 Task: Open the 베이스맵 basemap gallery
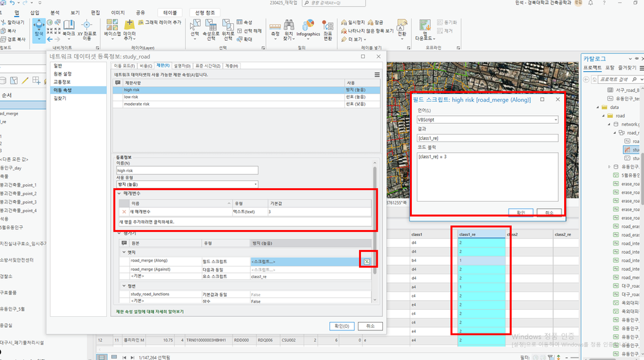coord(112,28)
